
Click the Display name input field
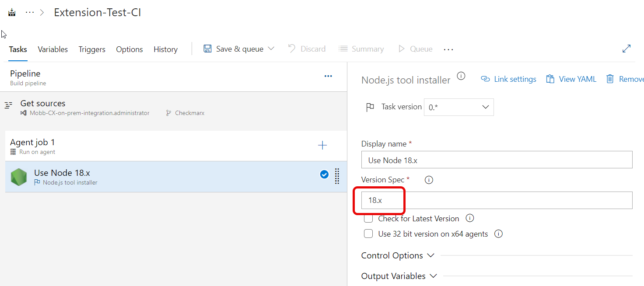point(497,160)
